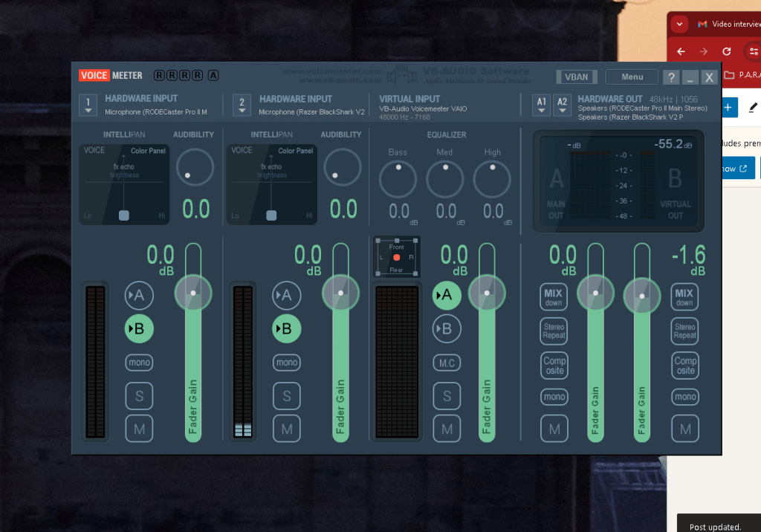This screenshot has height=532, width=761.
Task: Enable bus A on Hardware Input 2
Action: coord(287,295)
